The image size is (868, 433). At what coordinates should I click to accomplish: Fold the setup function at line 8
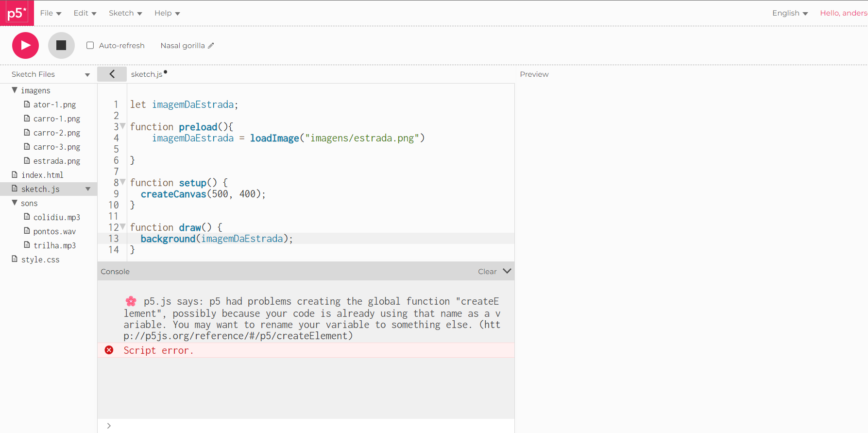(123, 182)
